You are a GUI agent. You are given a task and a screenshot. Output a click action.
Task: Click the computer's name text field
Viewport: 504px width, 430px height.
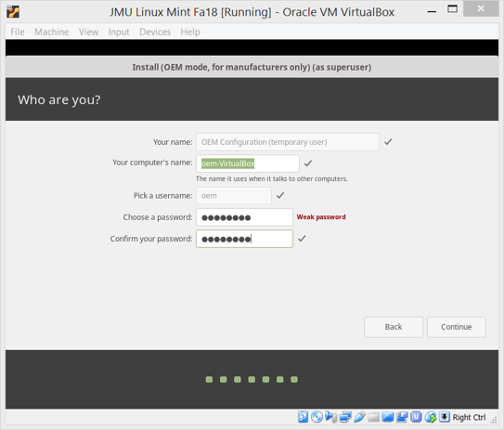[248, 163]
